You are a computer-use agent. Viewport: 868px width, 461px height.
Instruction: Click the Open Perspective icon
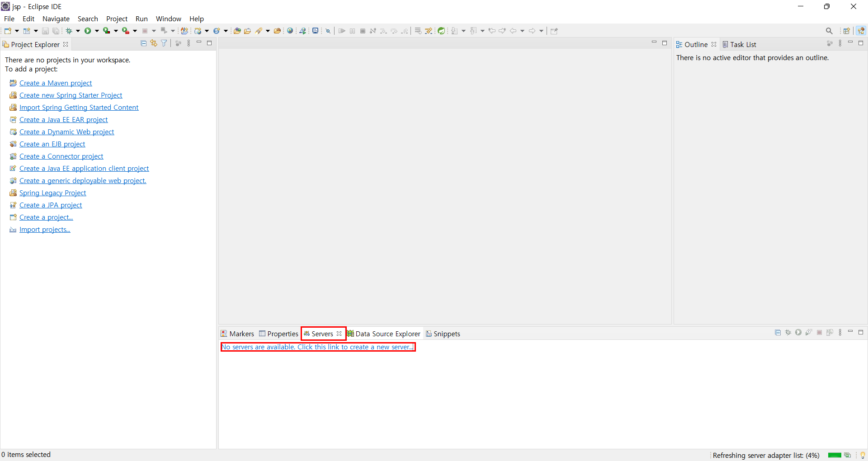click(x=846, y=31)
